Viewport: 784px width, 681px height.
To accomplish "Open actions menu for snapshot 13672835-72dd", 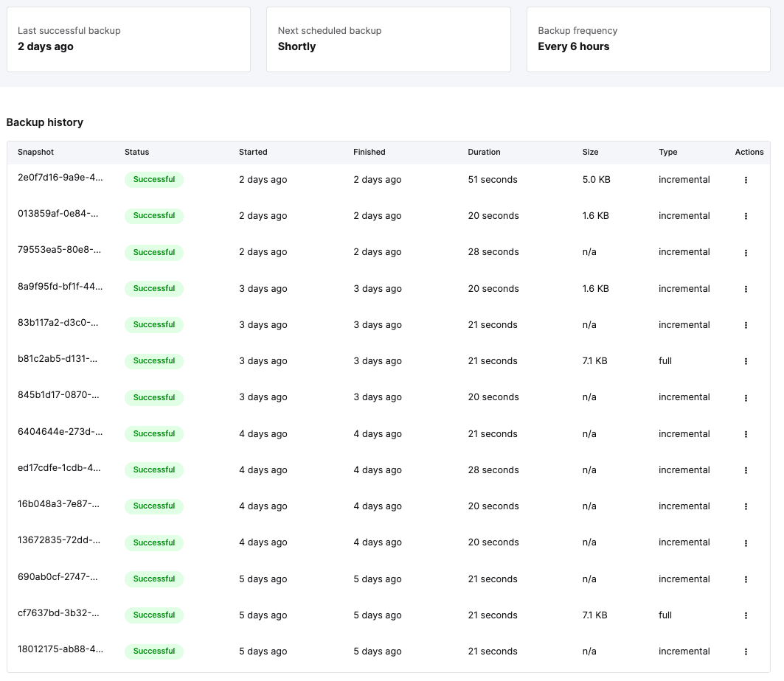I will 746,543.
